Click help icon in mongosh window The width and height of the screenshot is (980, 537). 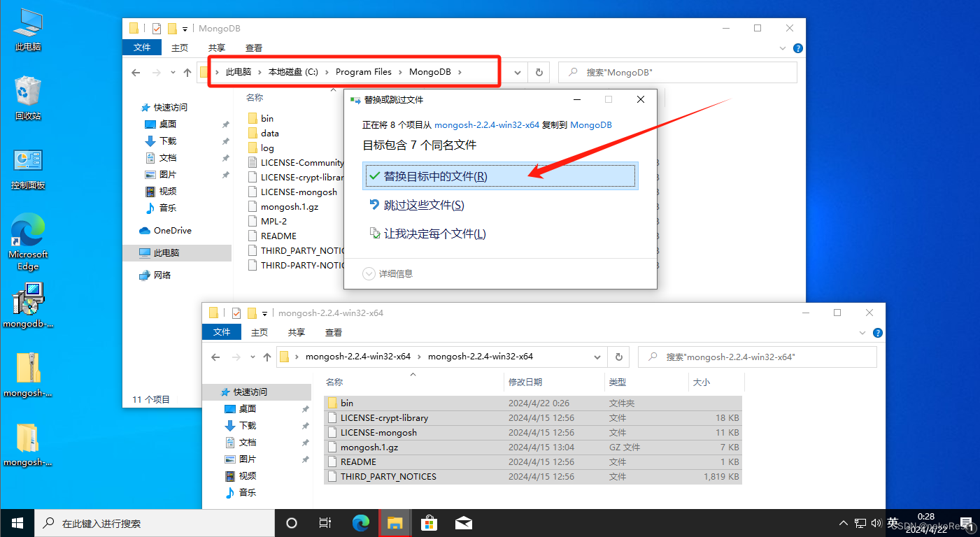[878, 333]
